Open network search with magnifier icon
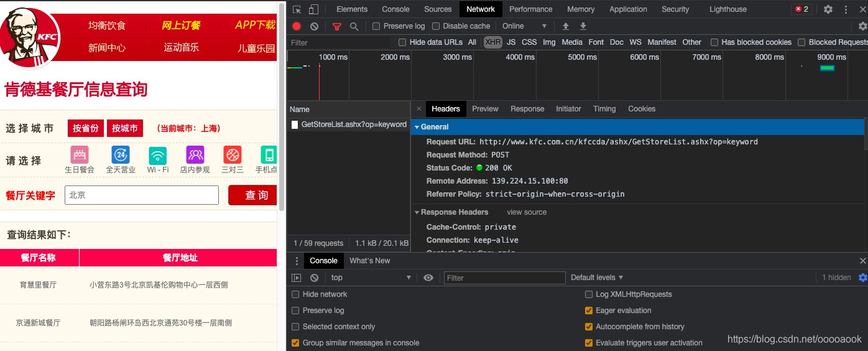The height and width of the screenshot is (351, 868). click(x=354, y=26)
